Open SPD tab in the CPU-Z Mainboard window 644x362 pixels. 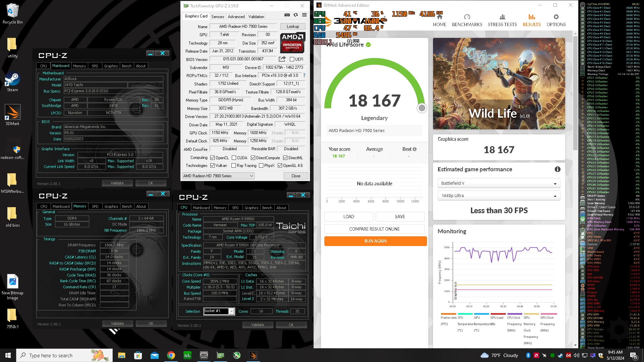click(95, 66)
